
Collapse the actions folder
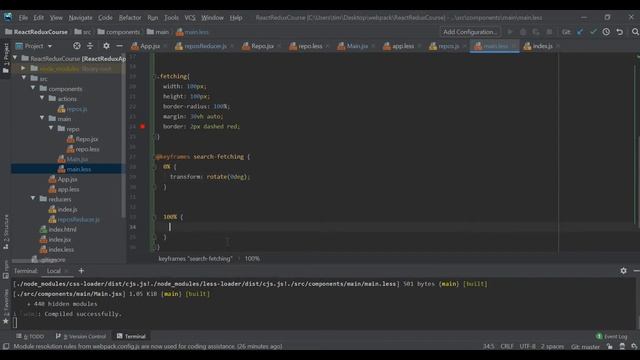point(42,98)
